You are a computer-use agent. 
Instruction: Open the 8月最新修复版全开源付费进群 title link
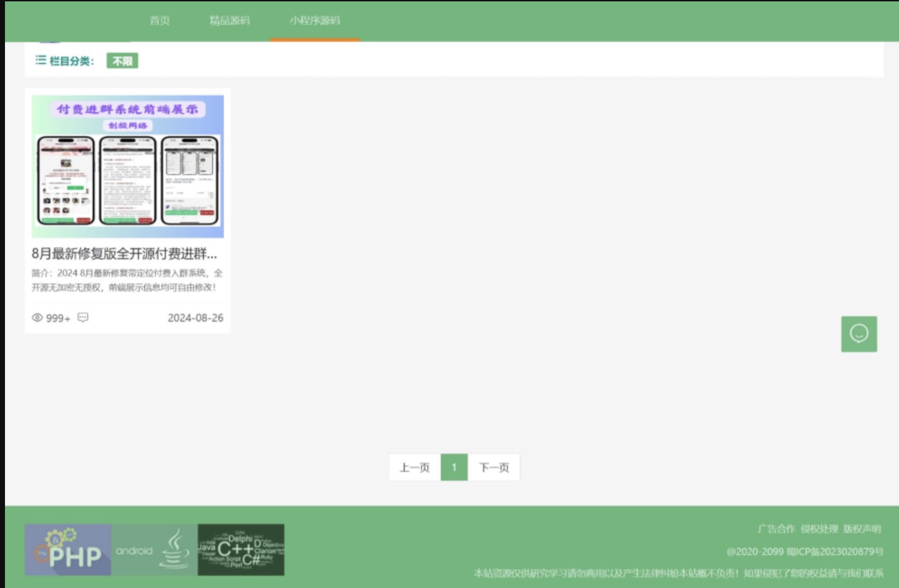tap(124, 254)
